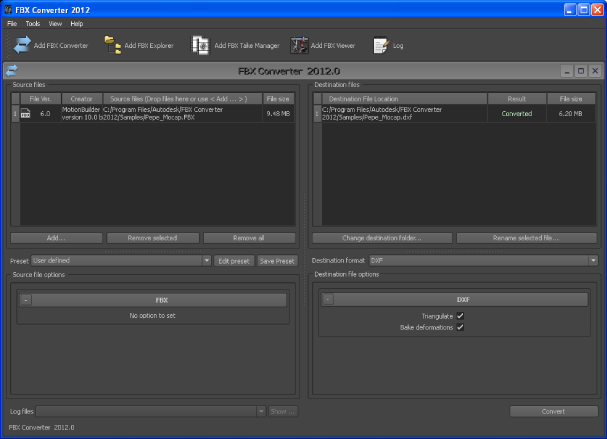Open the Preset dropdown showing User defined

point(121,261)
